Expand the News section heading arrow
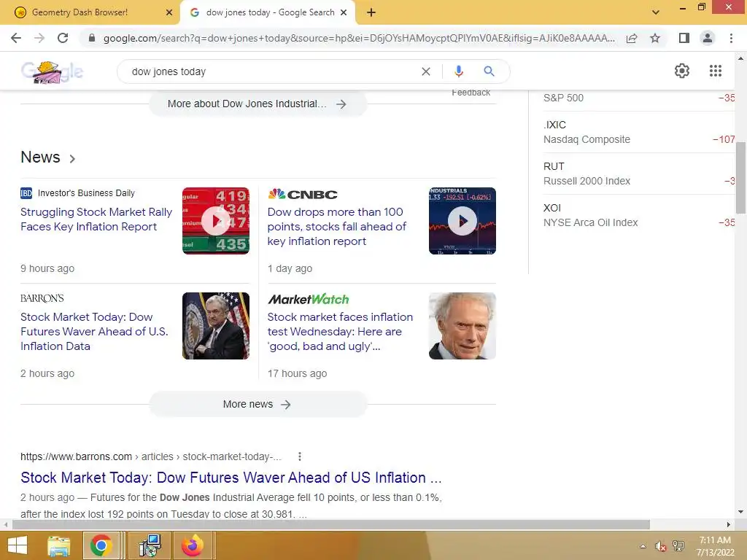747x560 pixels. [x=72, y=158]
